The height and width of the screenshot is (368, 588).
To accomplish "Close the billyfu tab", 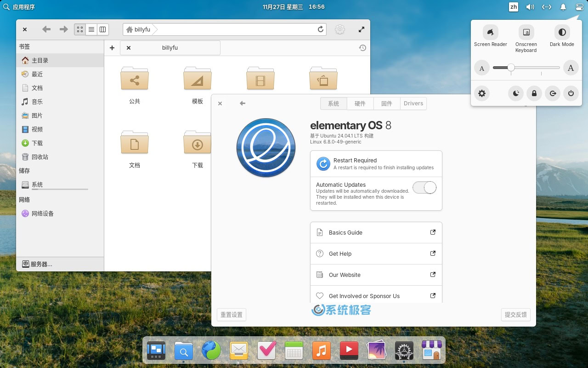I will [129, 48].
